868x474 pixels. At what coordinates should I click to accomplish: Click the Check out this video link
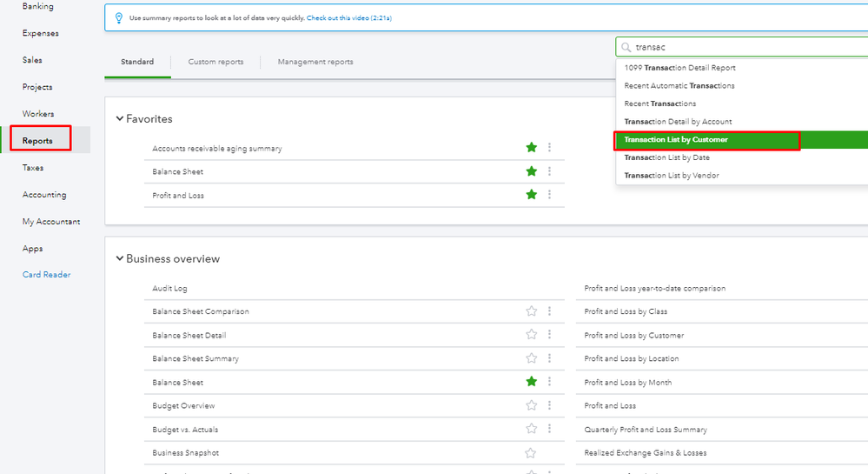(348, 17)
